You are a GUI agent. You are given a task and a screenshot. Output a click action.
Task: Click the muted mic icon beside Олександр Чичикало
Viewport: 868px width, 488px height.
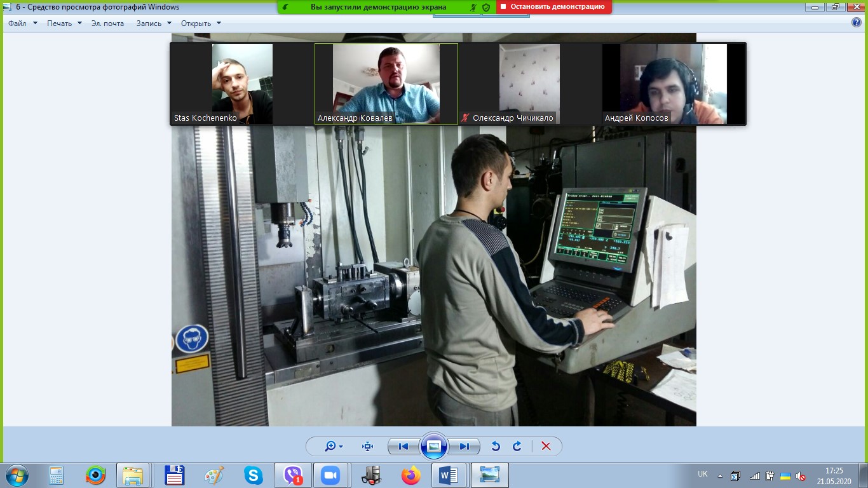pos(466,118)
